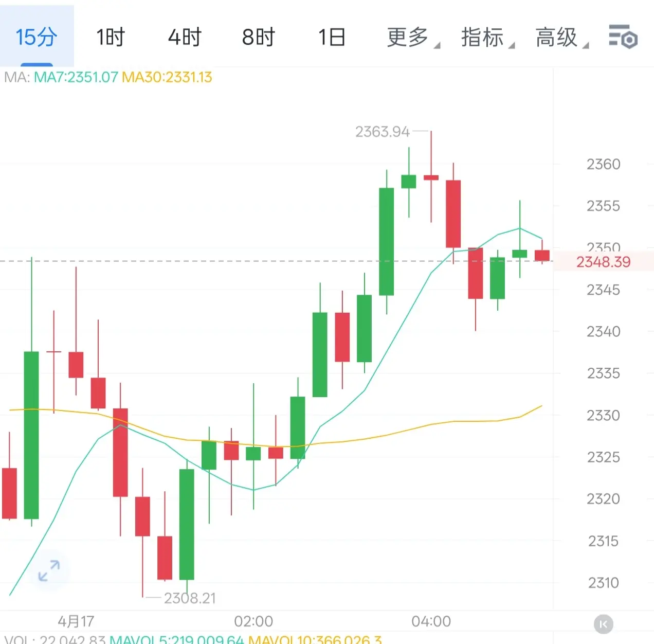This screenshot has width=654, height=644.
Task: Jump to latest candle with K icon
Action: pyautogui.click(x=604, y=624)
